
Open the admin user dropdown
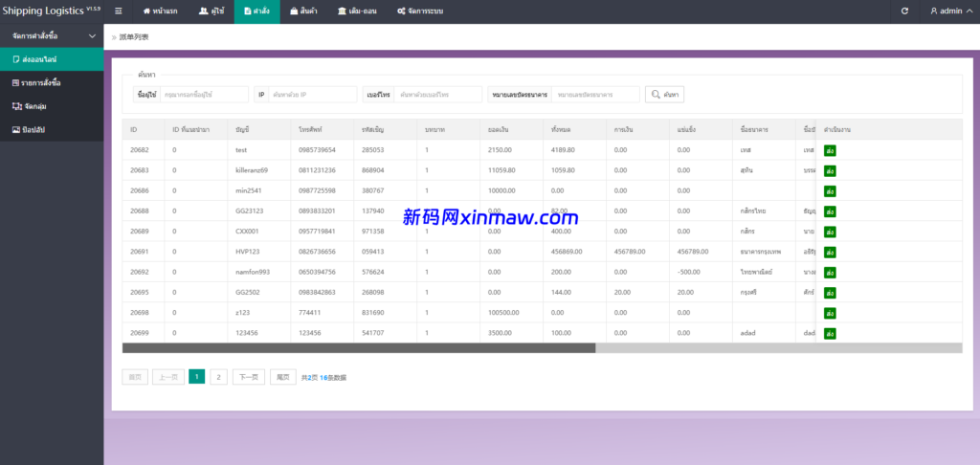click(950, 11)
